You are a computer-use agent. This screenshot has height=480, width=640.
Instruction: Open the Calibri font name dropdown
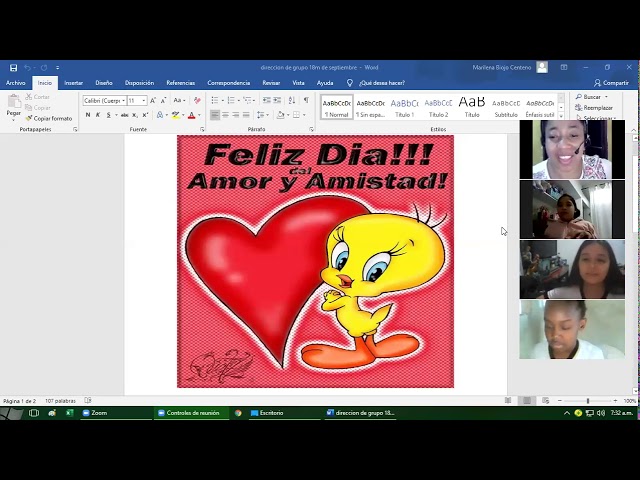(x=123, y=100)
